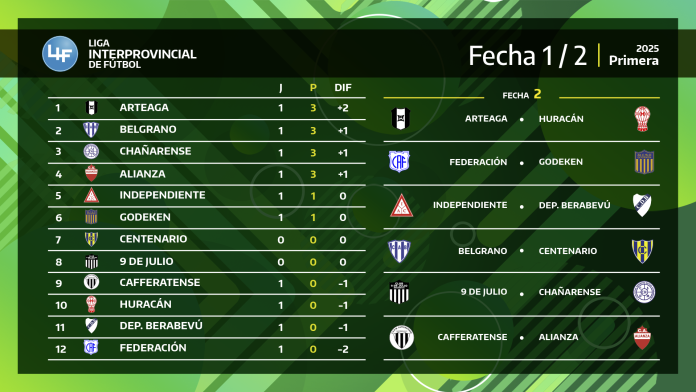Click Huracán balloon crest in Fecha 2 fixtures
This screenshot has width=696, height=392.
click(x=642, y=119)
